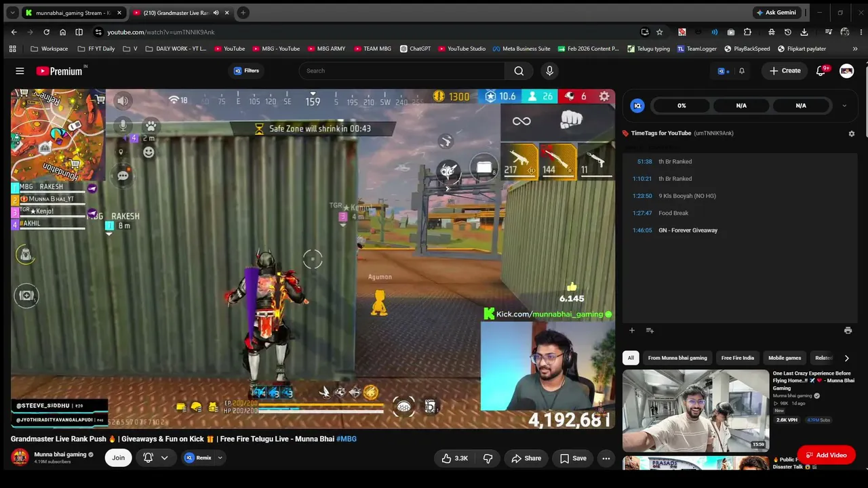Viewport: 868px width, 488px height.
Task: Open Chrome downloads
Action: pos(804,32)
